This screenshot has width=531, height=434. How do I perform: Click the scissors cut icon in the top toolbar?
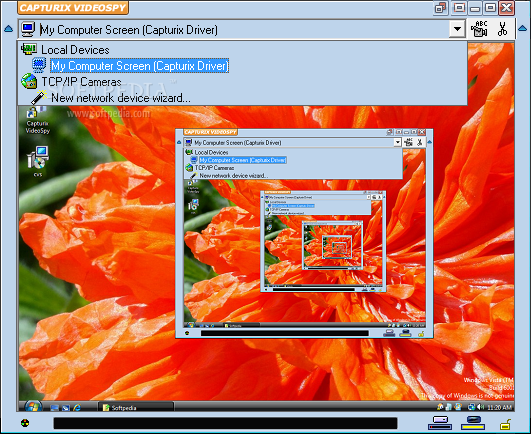click(502, 29)
